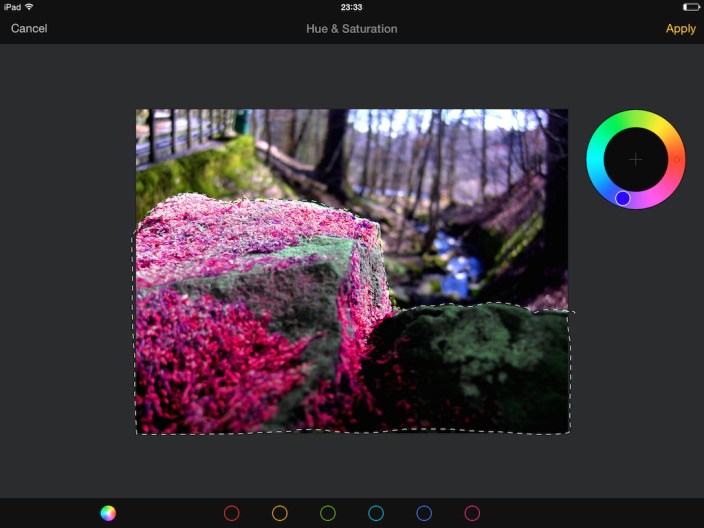Image resolution: width=704 pixels, height=528 pixels.
Task: Set hue to green on the color wheel
Action: coord(615,124)
